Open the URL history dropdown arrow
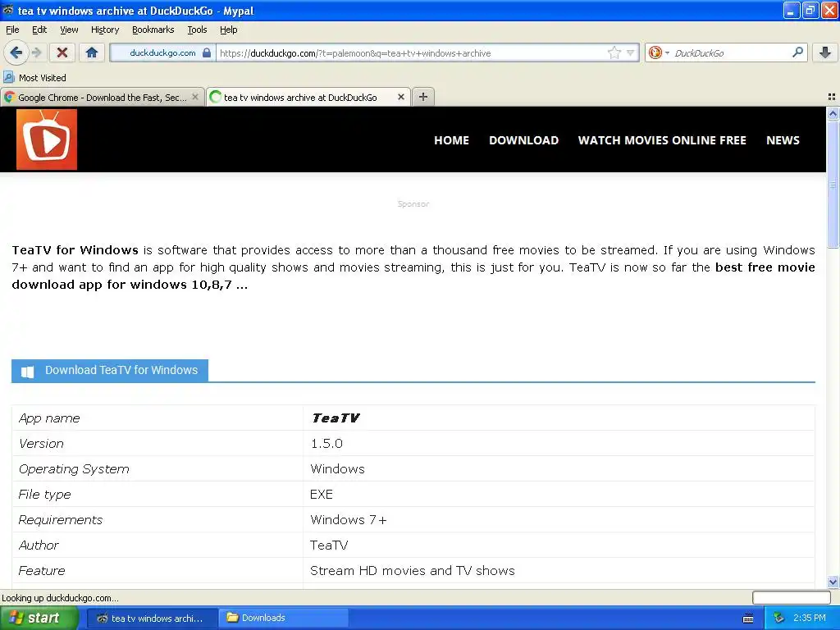 pos(631,53)
